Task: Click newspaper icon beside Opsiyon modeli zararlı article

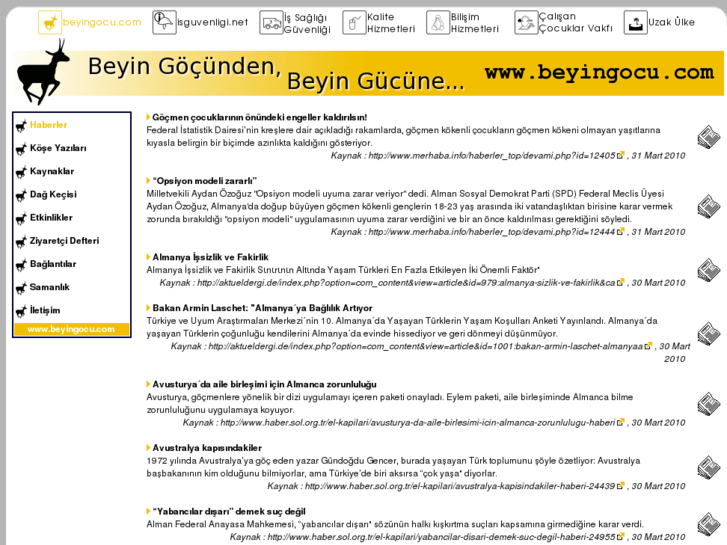Action: (x=708, y=206)
